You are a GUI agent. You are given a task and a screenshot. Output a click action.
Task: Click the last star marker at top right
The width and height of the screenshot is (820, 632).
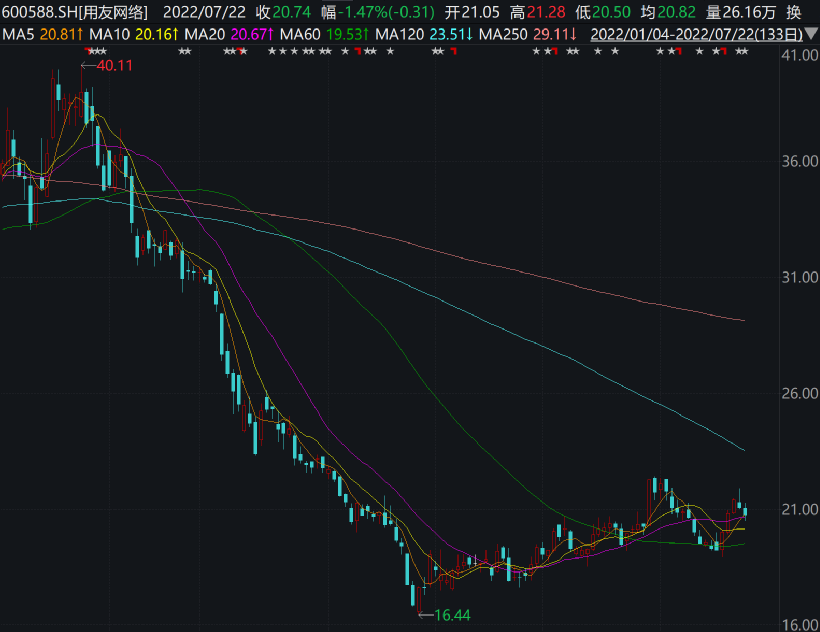[742, 51]
